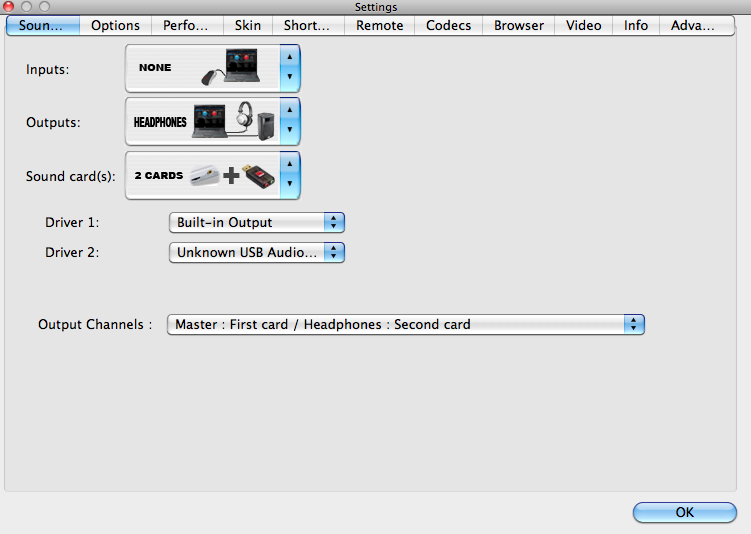751x534 pixels.
Task: Click the Outputs: label
Action: click(x=53, y=123)
